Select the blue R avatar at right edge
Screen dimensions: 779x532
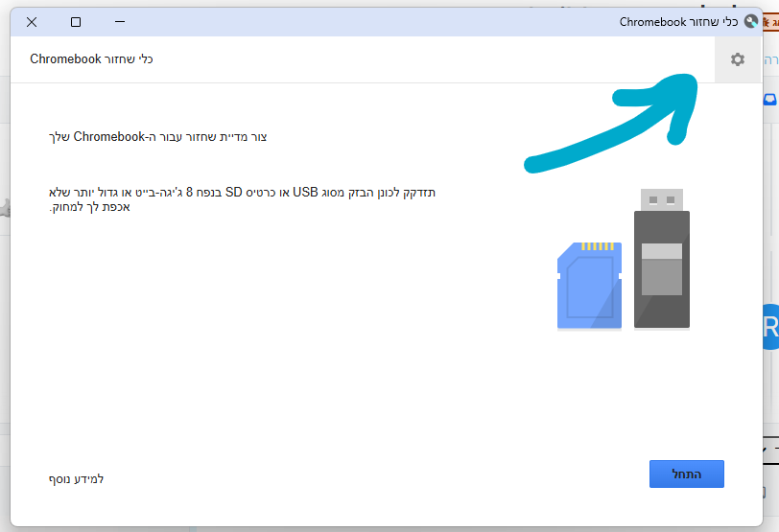(x=770, y=328)
